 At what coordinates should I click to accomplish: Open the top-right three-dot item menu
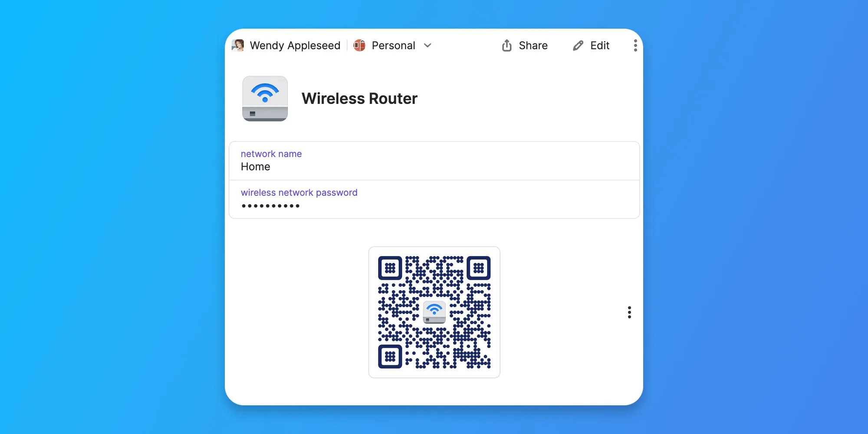pos(635,45)
